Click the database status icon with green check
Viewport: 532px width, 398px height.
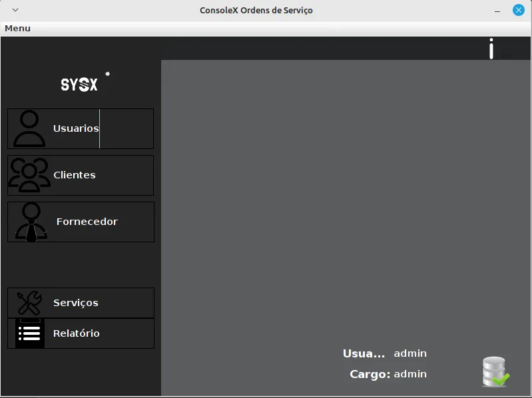click(495, 372)
